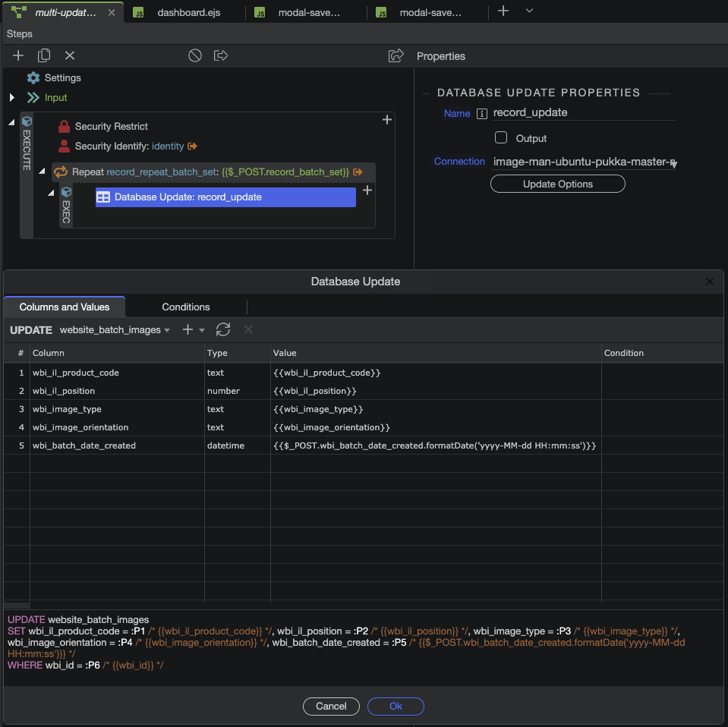This screenshot has width=728, height=727.
Task: Click the Name field containing record_update
Action: [583, 113]
